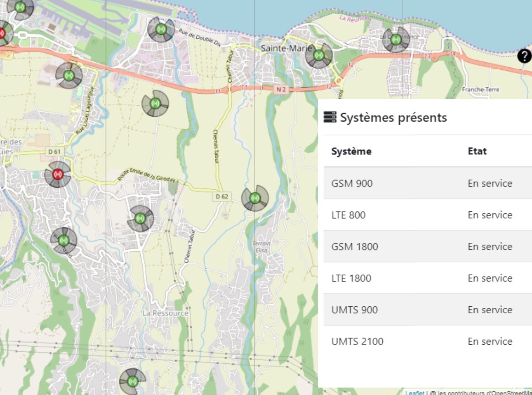Screen dimensions: 532x395
Task: Select antenna marker beside Rue de Double Dix
Action: click(161, 29)
